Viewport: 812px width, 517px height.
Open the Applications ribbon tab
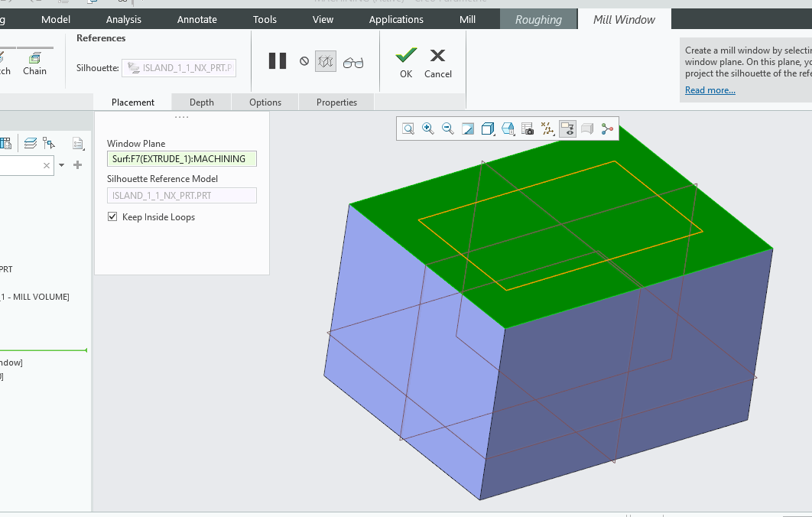(396, 20)
